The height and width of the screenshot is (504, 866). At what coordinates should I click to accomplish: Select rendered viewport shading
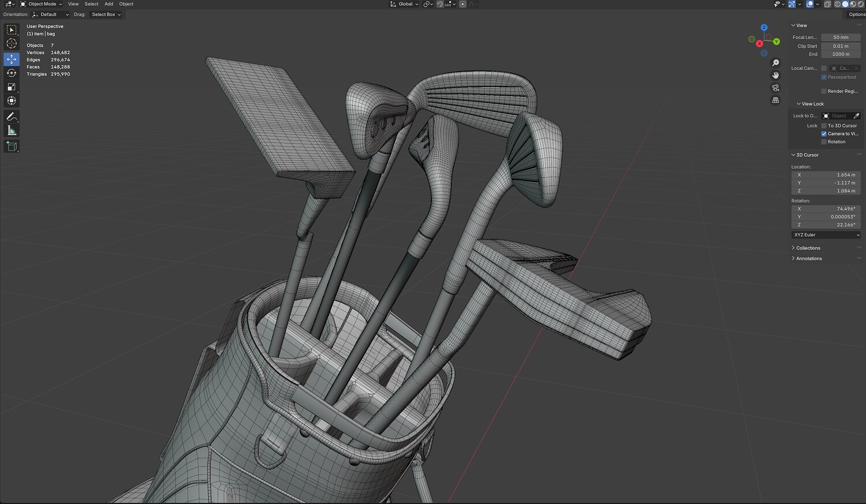click(860, 4)
